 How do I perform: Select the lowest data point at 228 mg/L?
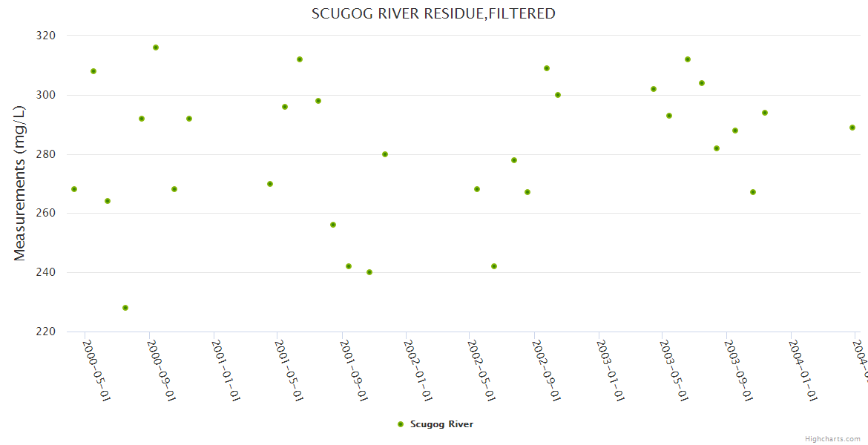click(x=125, y=308)
